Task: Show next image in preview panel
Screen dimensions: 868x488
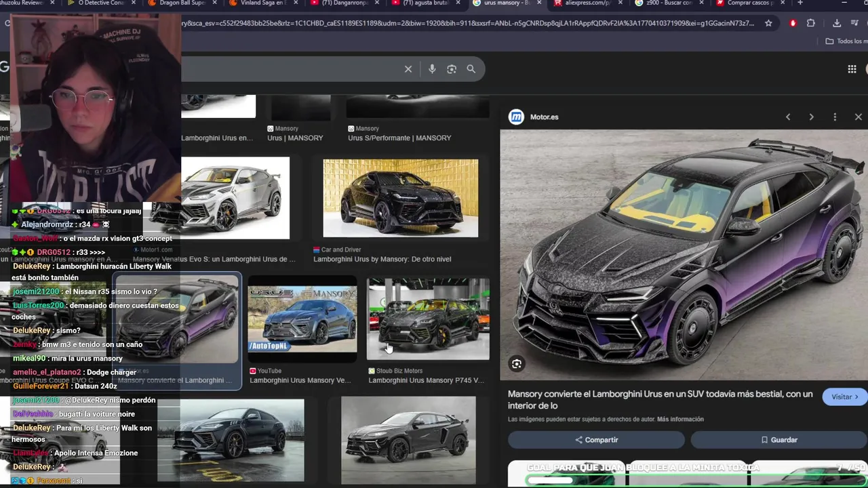Action: click(811, 117)
